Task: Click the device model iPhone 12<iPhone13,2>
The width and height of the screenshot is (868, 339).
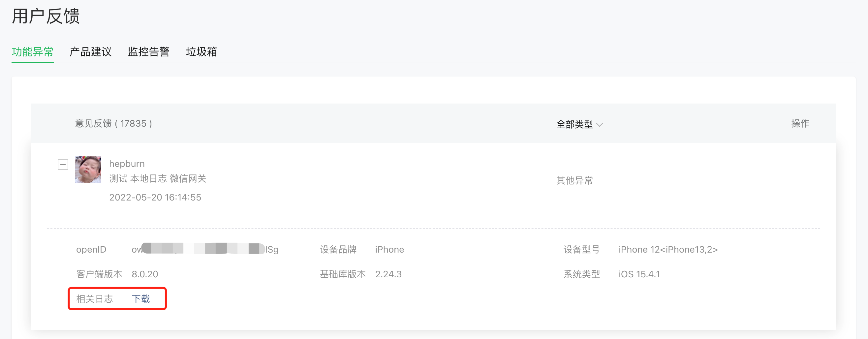Action: point(668,249)
